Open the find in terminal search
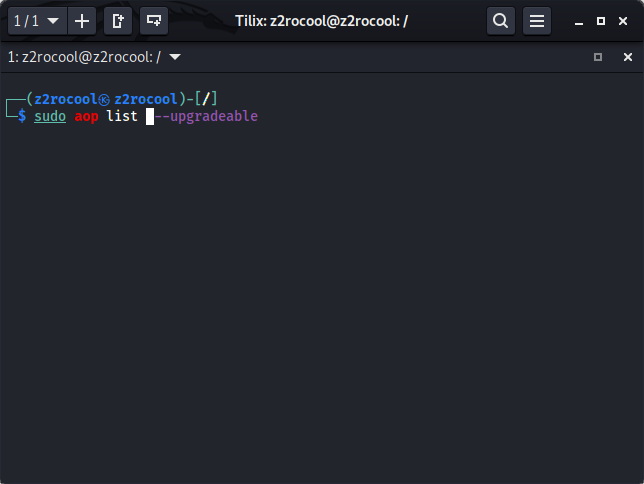The height and width of the screenshot is (484, 644). [501, 21]
